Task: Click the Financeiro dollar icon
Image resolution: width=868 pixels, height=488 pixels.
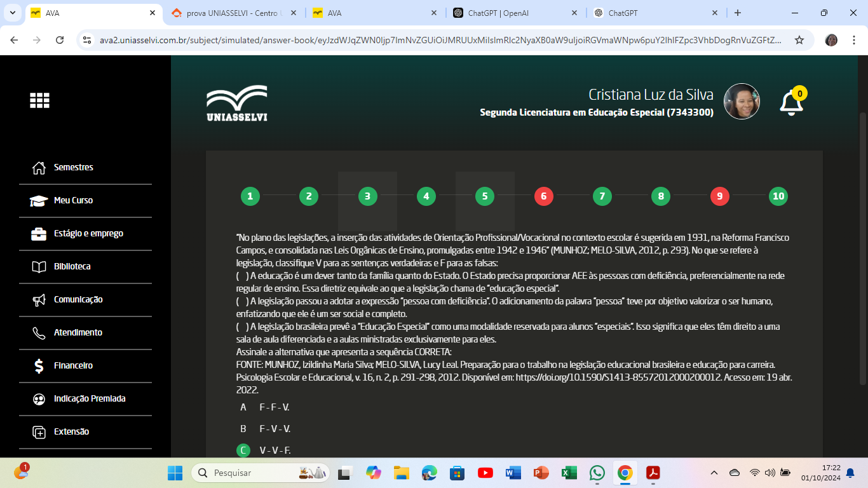Action: click(39, 366)
